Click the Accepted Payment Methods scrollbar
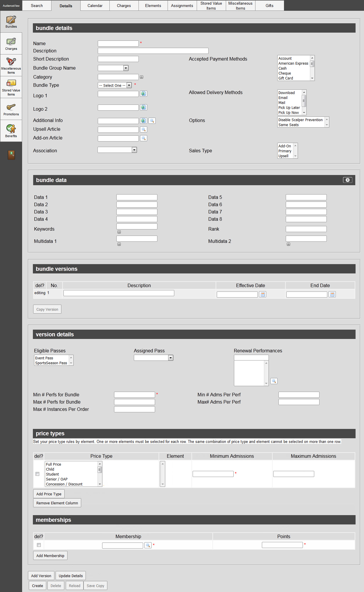Viewport: 364px width, 592px height. (x=312, y=68)
